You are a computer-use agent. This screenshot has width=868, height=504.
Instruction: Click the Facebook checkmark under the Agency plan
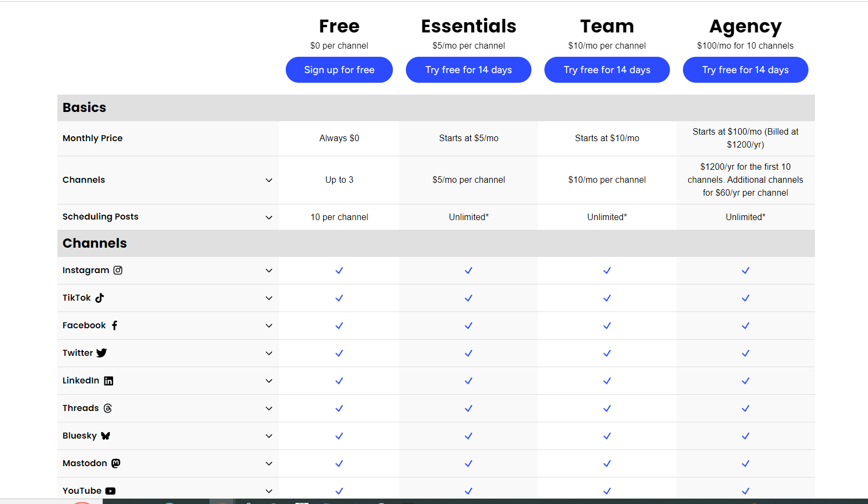tap(746, 326)
